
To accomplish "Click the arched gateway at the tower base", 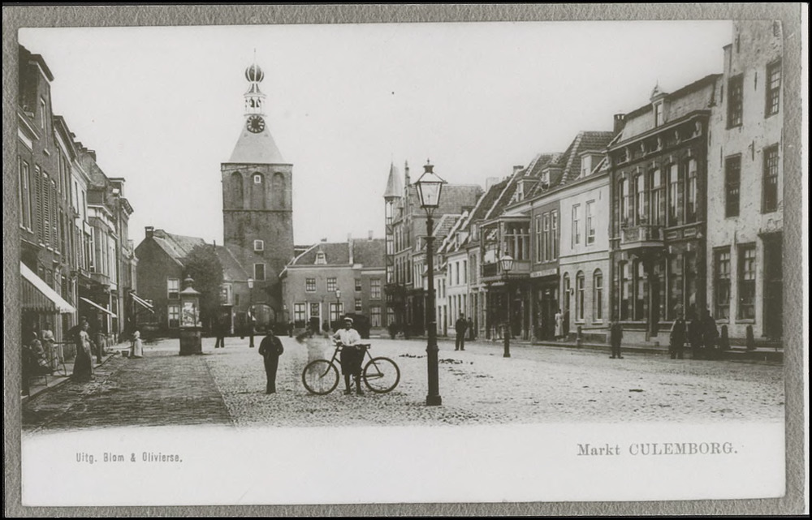I will [263, 315].
